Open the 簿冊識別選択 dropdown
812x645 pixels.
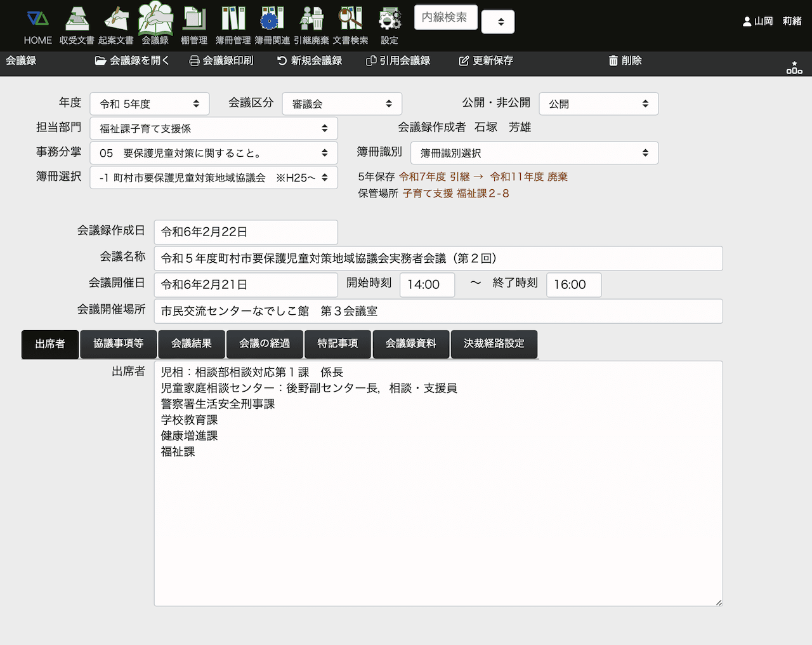pos(534,153)
